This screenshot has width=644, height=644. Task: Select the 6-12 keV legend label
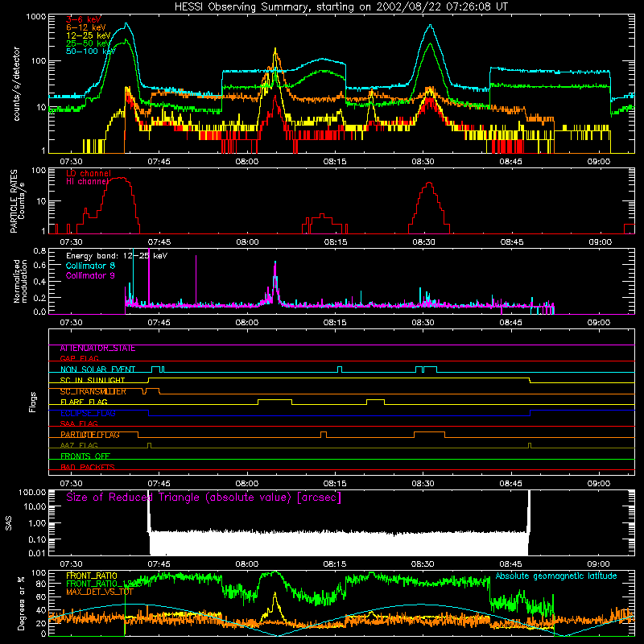[x=85, y=27]
